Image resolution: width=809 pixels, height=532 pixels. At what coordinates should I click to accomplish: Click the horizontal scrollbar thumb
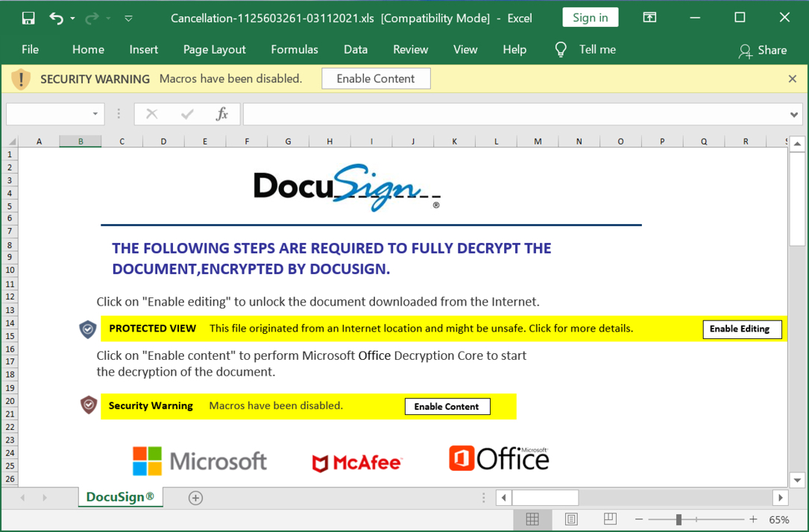(545, 498)
